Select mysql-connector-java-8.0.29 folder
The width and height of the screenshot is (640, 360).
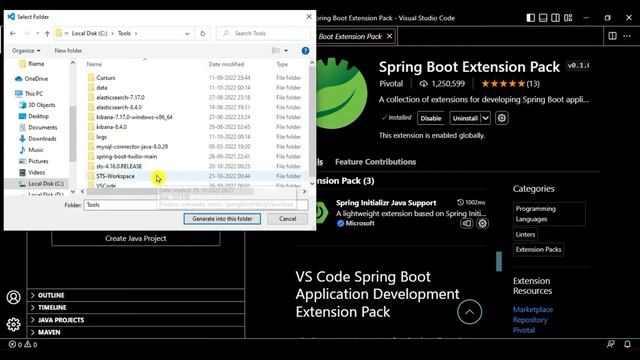click(x=132, y=147)
